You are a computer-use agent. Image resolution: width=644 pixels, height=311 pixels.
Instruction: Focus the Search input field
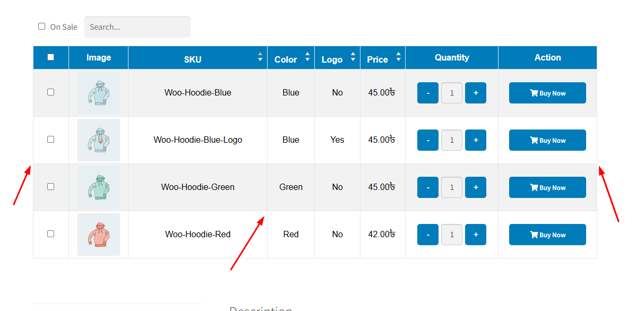point(137,27)
